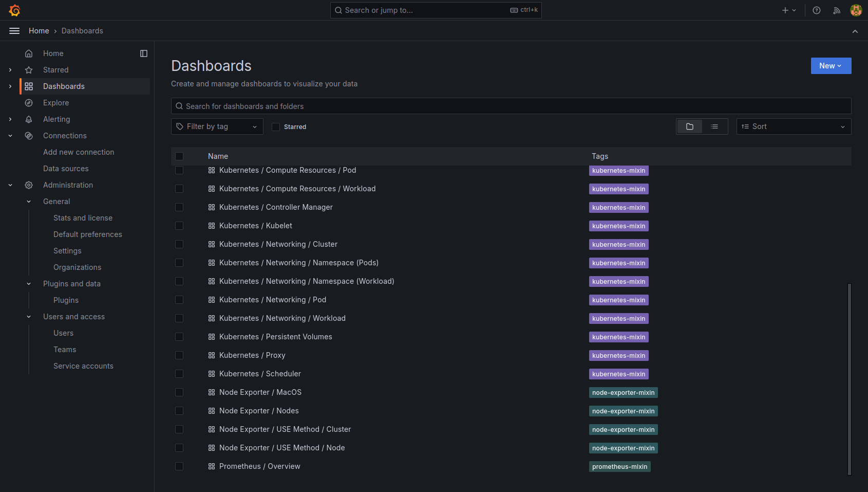Open the Sort dropdown
This screenshot has width=868, height=492.
794,126
